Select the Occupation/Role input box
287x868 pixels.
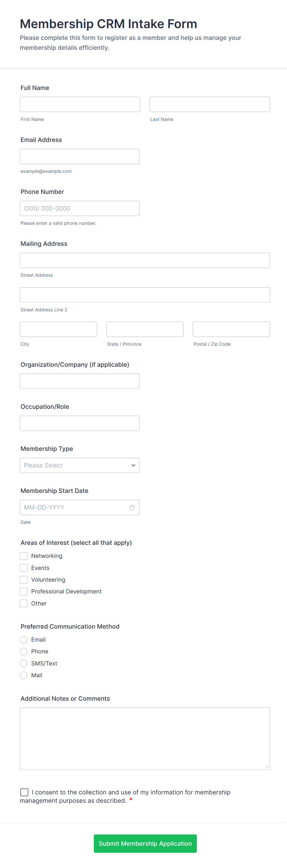tap(80, 423)
